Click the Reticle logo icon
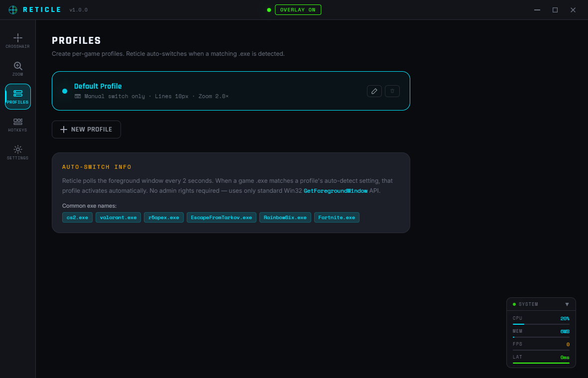Image resolution: width=588 pixels, height=378 pixels. [x=13, y=10]
